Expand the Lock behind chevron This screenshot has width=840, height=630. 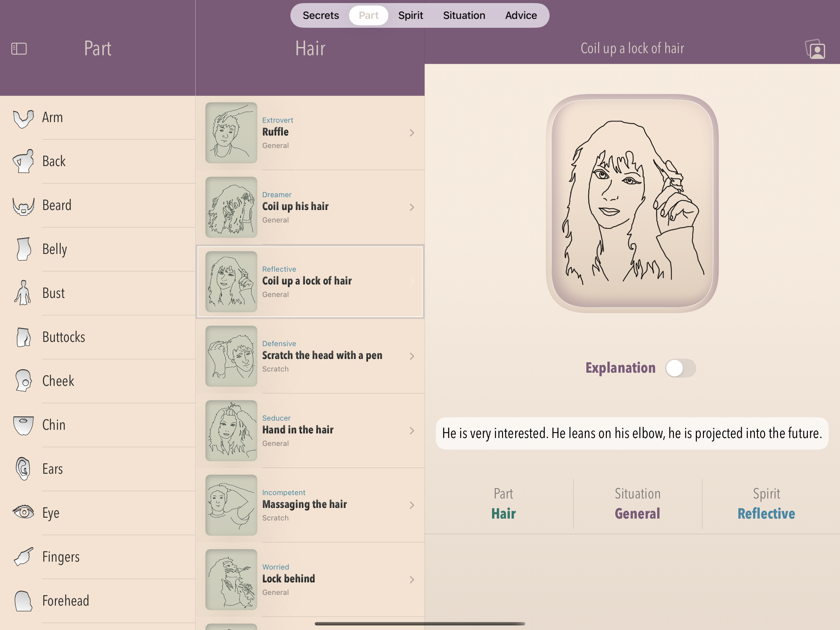pos(412,579)
